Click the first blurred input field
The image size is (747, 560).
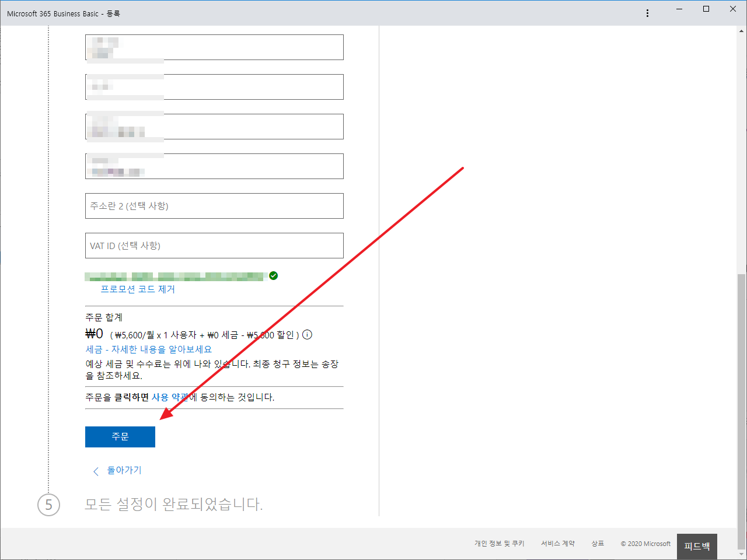pyautogui.click(x=214, y=47)
